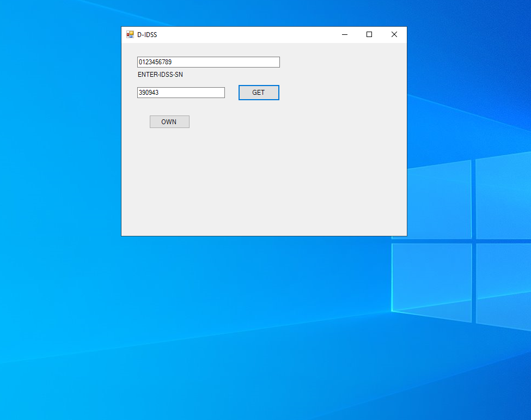Click the D-IDSS app icon in title bar
531x420 pixels.
tap(130, 34)
